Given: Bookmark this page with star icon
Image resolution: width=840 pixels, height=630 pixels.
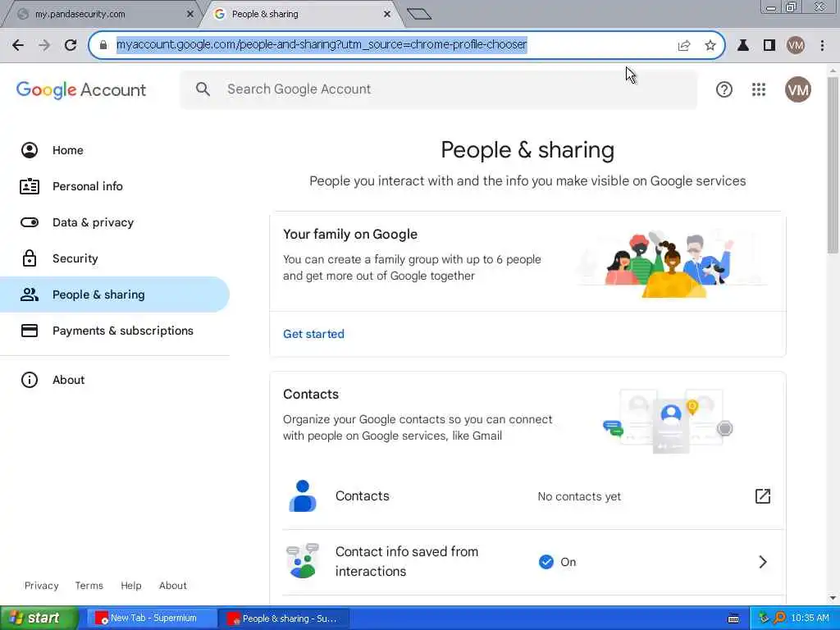Looking at the screenshot, I should coord(710,46).
